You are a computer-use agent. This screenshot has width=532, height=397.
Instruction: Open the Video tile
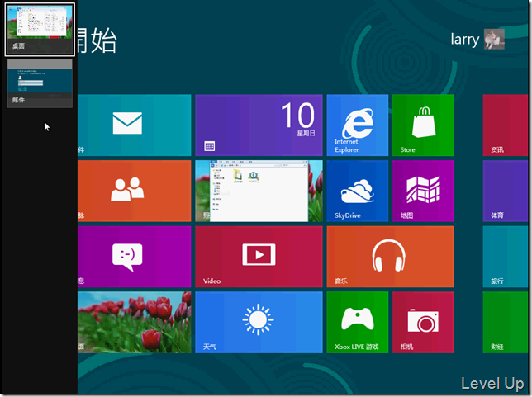(259, 257)
